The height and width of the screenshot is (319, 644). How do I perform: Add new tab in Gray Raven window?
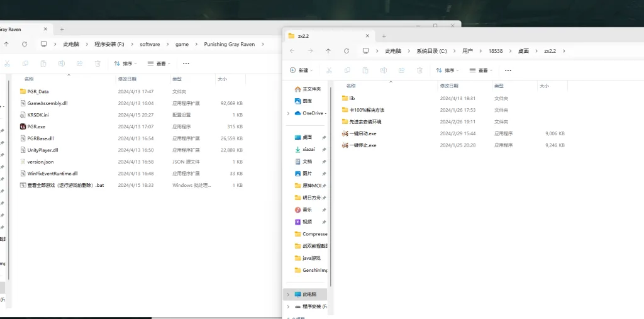click(x=62, y=29)
